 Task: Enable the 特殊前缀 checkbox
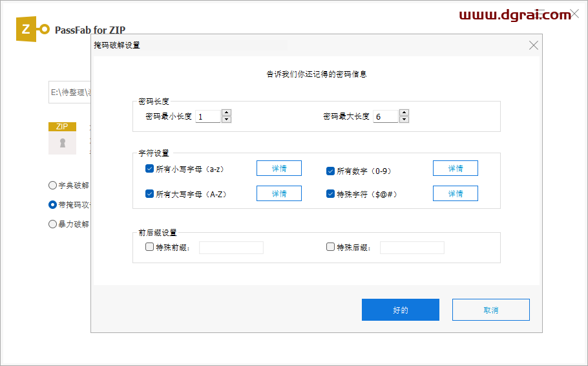click(150, 247)
